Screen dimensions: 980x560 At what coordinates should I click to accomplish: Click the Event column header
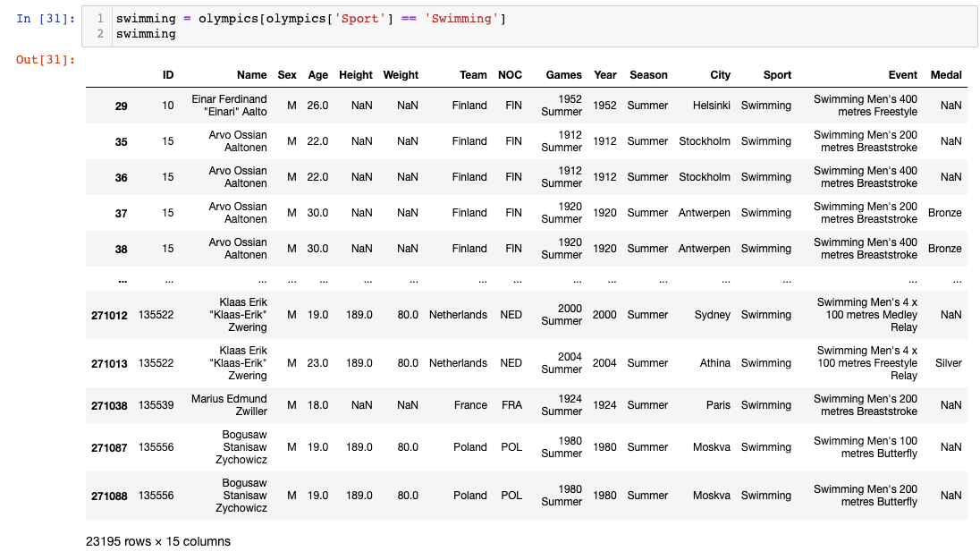pyautogui.click(x=902, y=75)
